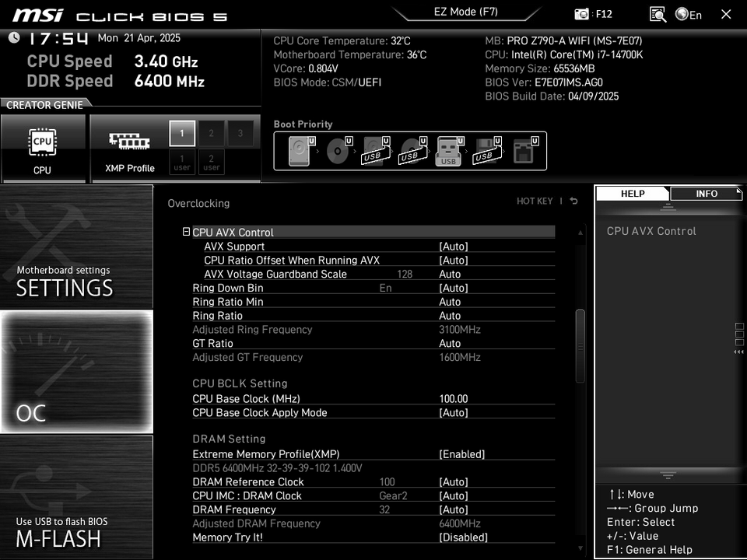Toggle Extreme Memory Profile(XMP) [Enabled] setting
The height and width of the screenshot is (560, 747).
pos(373,453)
